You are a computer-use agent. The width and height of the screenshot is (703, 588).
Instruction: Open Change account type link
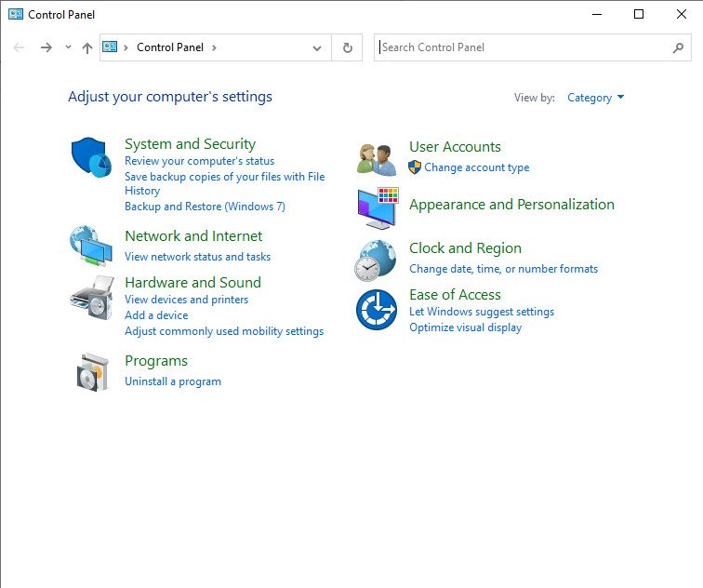[476, 167]
